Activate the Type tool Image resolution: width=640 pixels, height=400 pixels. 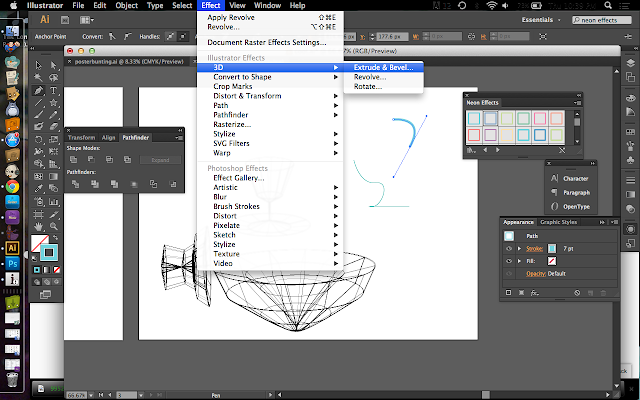[53, 90]
